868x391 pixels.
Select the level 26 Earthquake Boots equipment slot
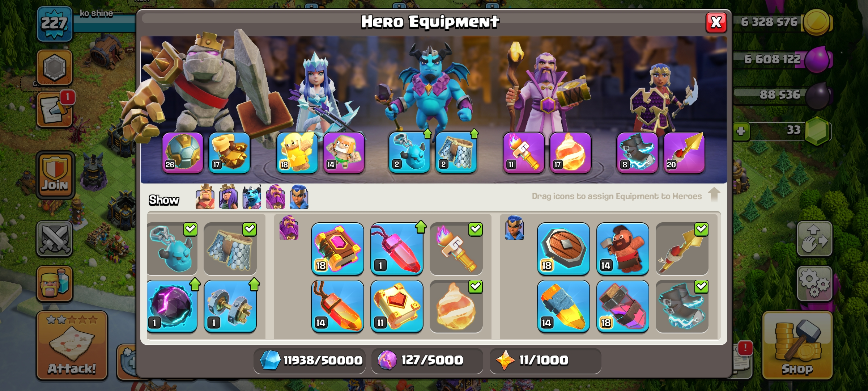click(x=183, y=152)
